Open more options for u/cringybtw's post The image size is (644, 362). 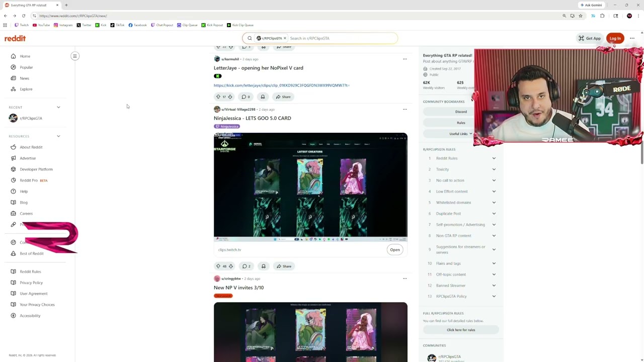[x=405, y=279]
